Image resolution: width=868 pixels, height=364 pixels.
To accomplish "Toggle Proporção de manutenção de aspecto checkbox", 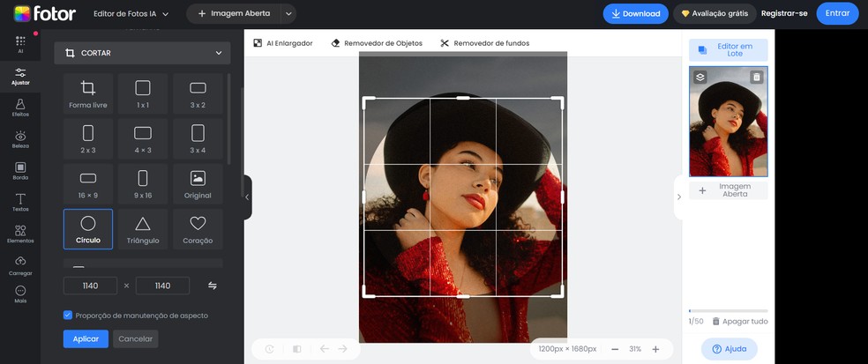I will pyautogui.click(x=68, y=316).
